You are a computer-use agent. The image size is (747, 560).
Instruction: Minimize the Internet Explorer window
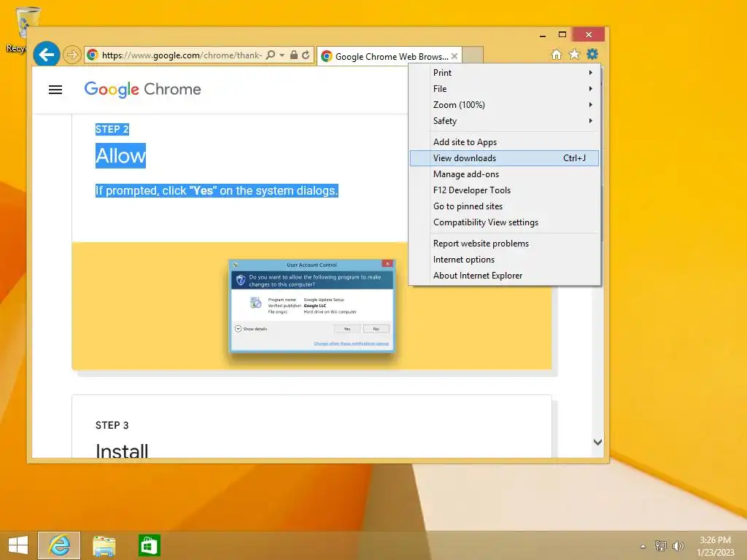click(543, 35)
